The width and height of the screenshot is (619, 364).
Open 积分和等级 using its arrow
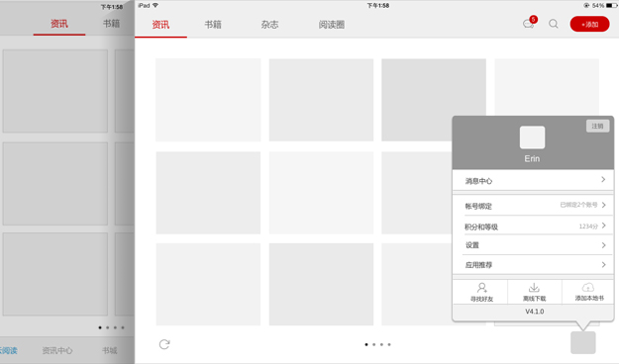pos(603,226)
